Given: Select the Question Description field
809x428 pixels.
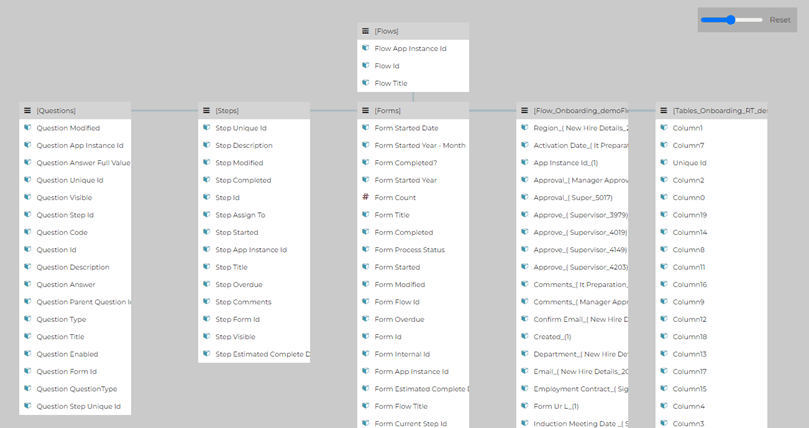Looking at the screenshot, I should [x=75, y=267].
